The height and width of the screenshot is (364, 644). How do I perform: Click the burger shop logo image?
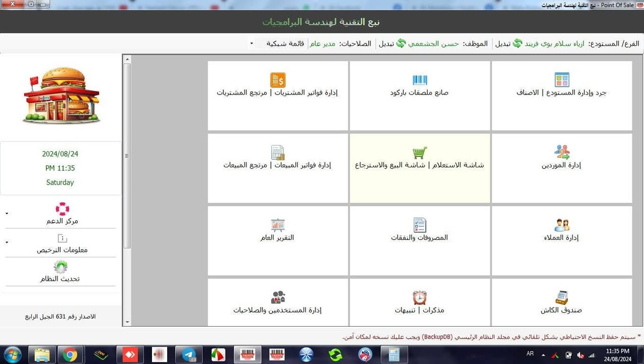(61, 96)
